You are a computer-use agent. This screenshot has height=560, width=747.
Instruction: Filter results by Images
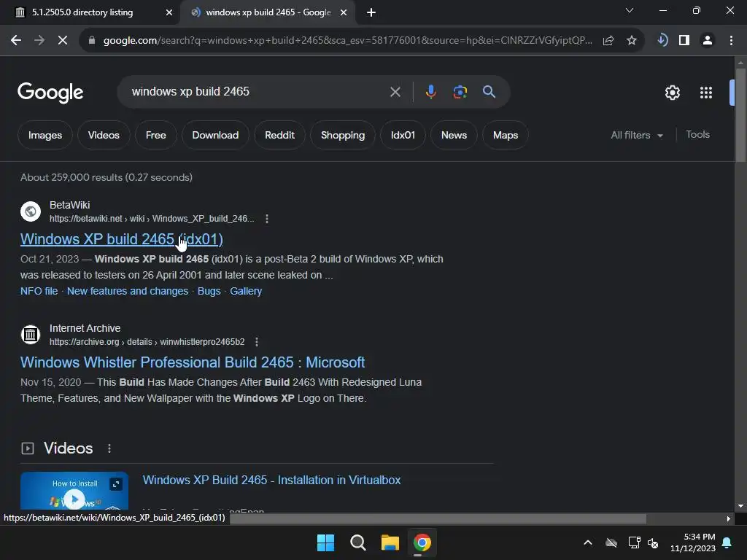coord(45,135)
